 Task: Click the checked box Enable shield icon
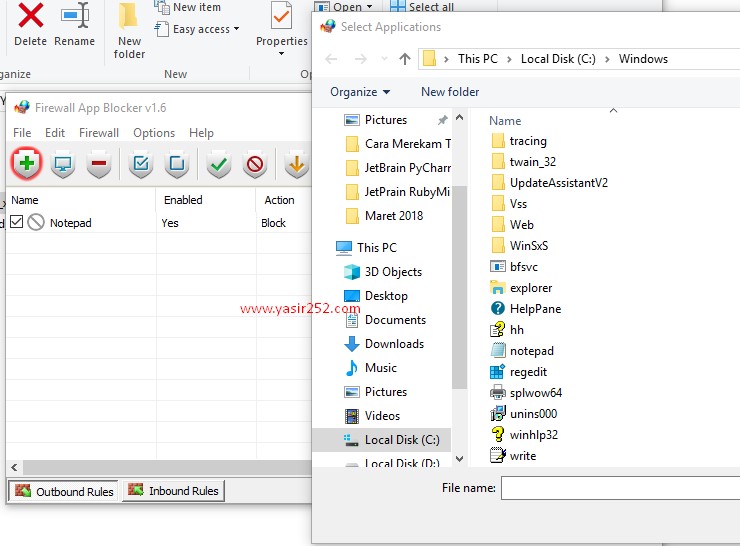141,164
